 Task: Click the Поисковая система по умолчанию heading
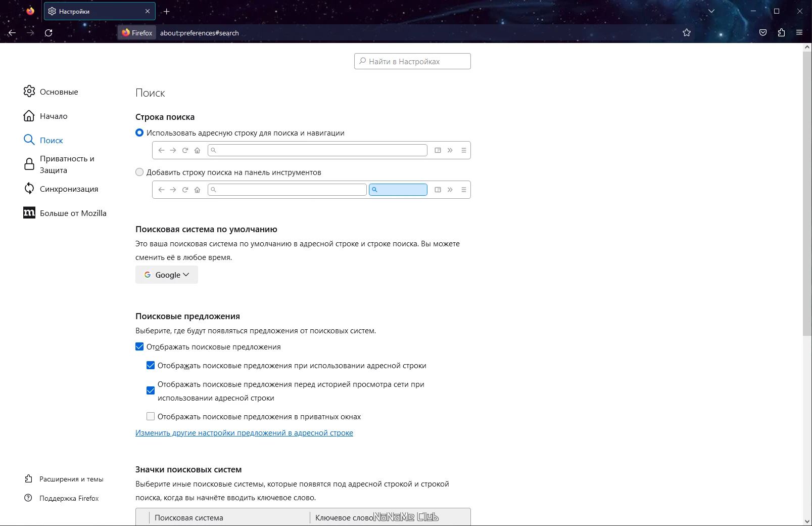(206, 229)
